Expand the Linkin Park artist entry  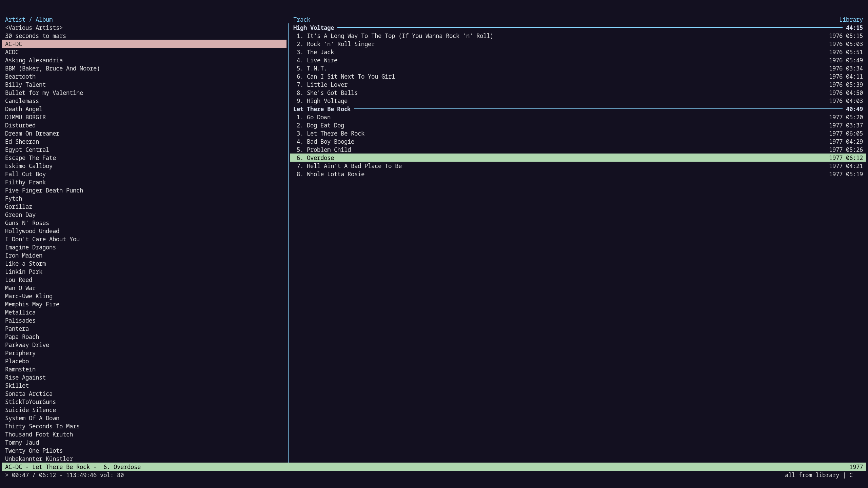point(24,272)
